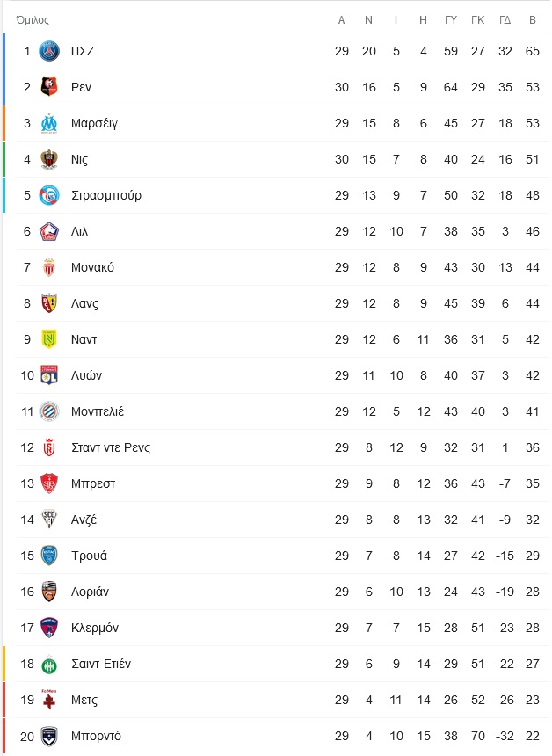Click the Λυών club logo

coord(49,375)
